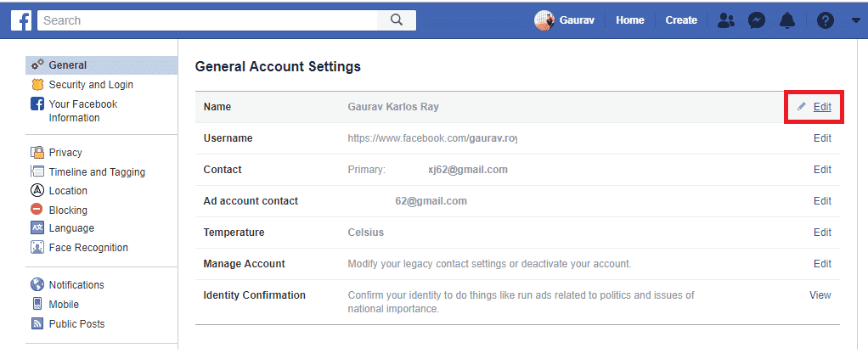Click the search magnifier button

(x=396, y=20)
